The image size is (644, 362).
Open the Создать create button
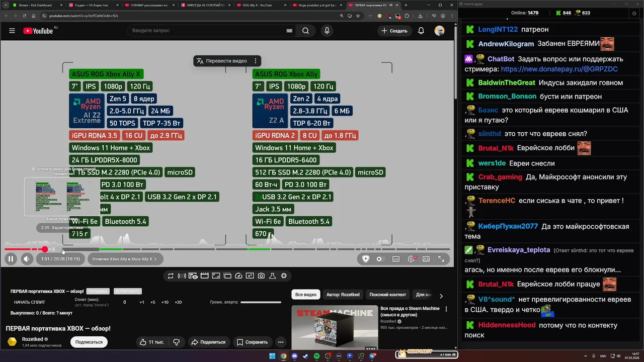click(394, 31)
